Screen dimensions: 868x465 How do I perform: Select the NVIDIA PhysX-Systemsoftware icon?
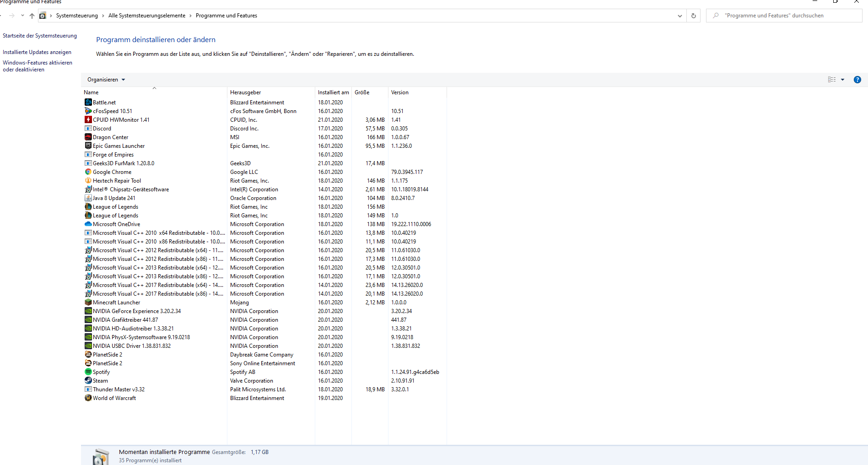pos(88,337)
